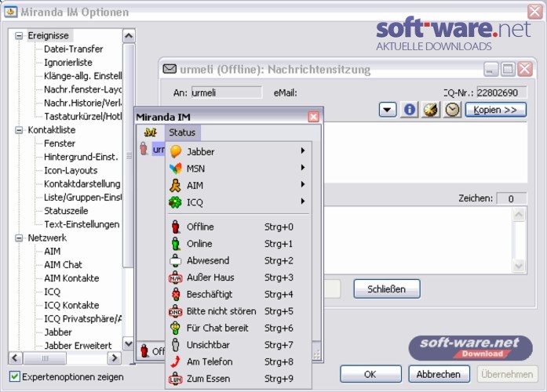Click the tree's vertical scrollbar thumb

pos(129,155)
